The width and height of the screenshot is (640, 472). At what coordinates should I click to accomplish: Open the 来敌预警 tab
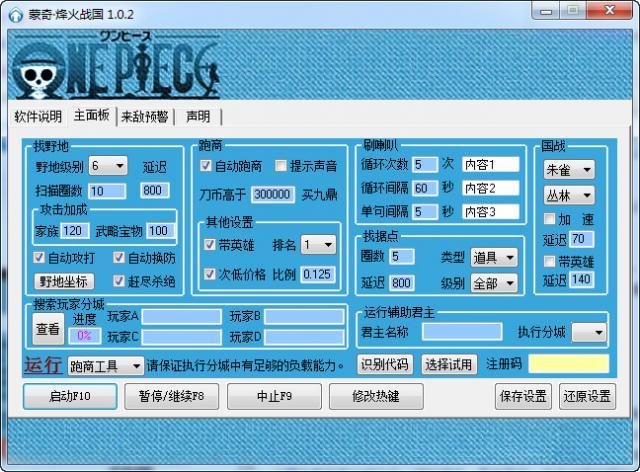click(x=145, y=117)
